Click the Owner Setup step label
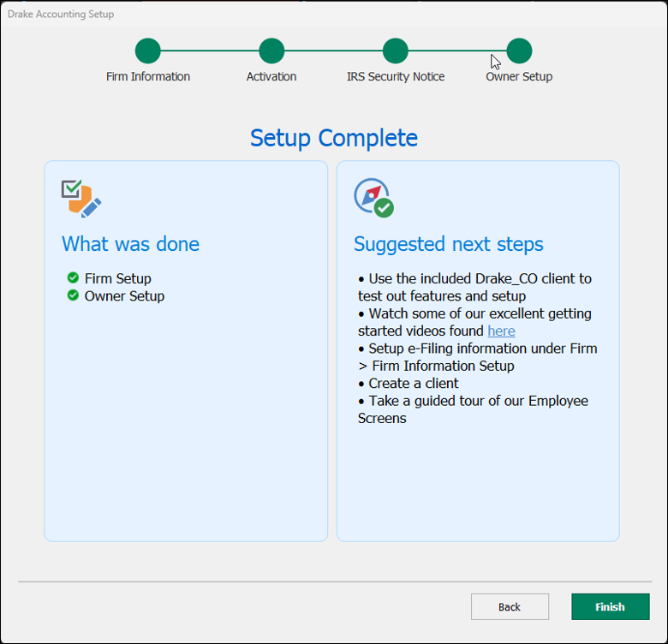 [x=519, y=76]
